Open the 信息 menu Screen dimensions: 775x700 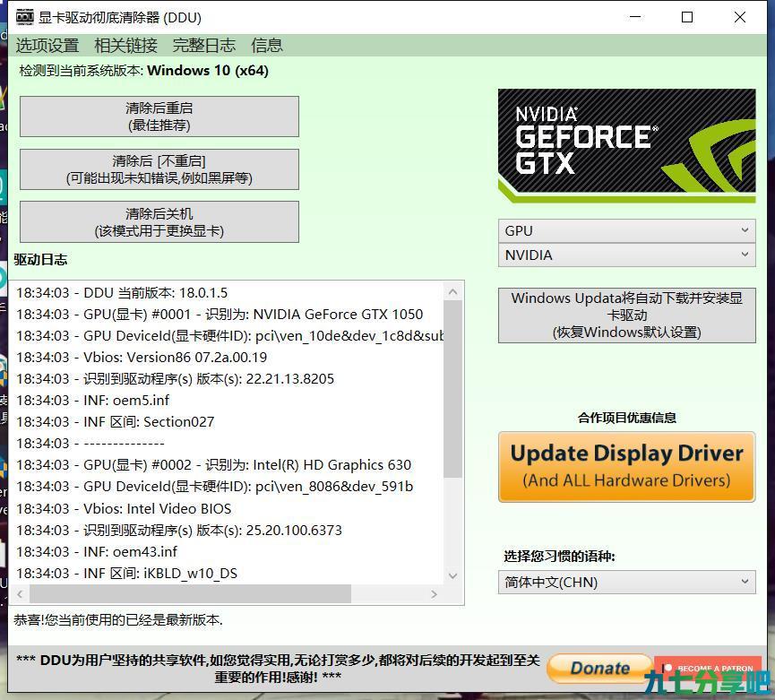click(266, 46)
